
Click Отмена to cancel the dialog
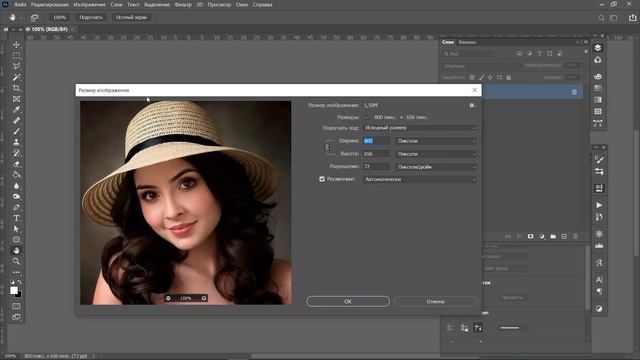pos(436,301)
